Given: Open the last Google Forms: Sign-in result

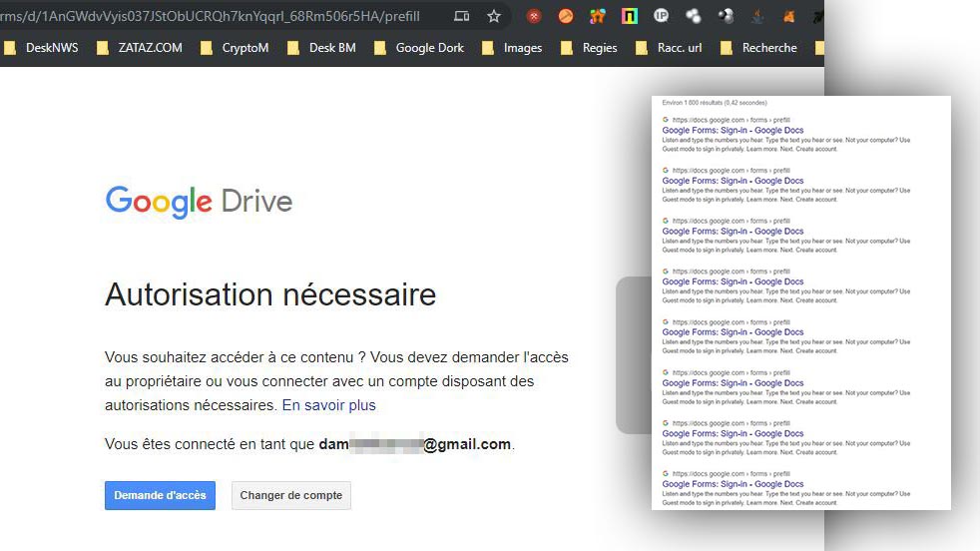Looking at the screenshot, I should [733, 484].
